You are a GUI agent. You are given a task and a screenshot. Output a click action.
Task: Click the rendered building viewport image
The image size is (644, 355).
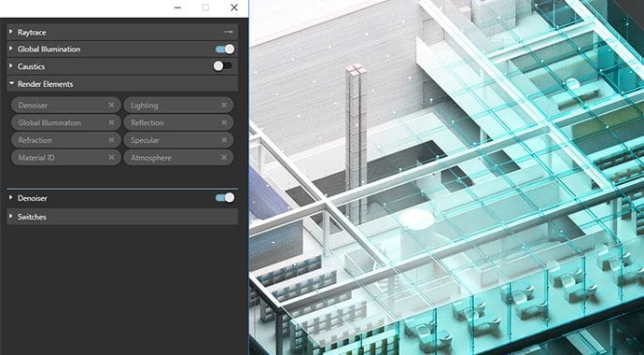tap(446, 177)
